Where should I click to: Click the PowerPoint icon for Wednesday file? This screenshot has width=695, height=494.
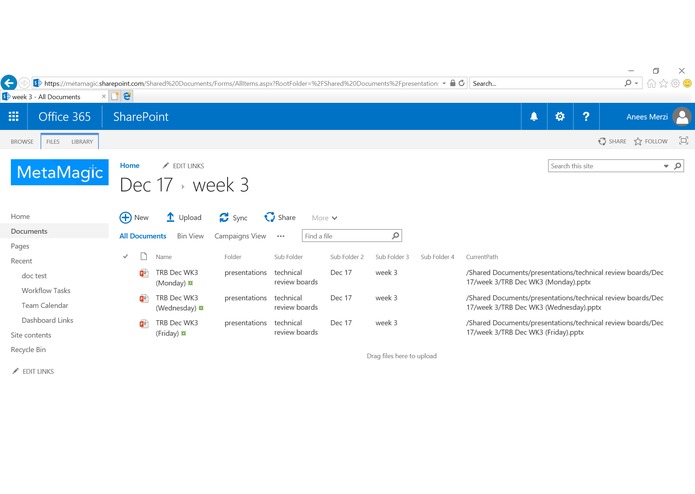[x=144, y=299]
